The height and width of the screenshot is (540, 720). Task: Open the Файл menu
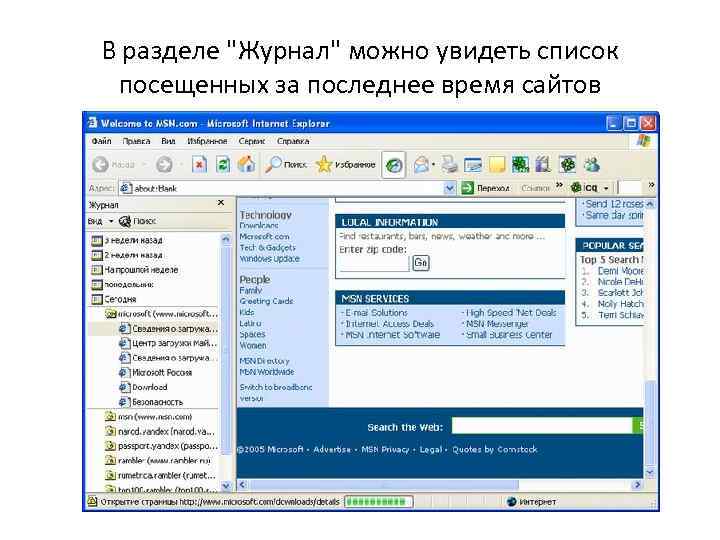click(101, 141)
